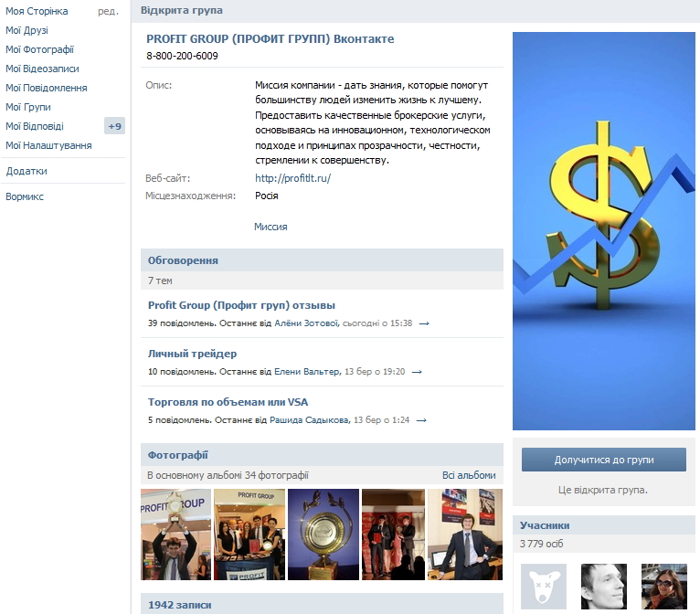This screenshot has height=614, width=700.
Task: Open the arrow after Алёни Зотової message
Action: click(424, 323)
